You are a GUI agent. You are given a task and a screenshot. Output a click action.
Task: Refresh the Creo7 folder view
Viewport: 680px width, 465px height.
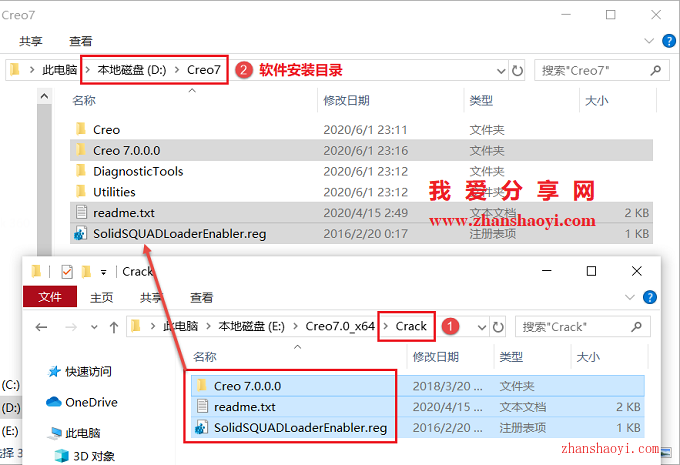click(x=517, y=71)
